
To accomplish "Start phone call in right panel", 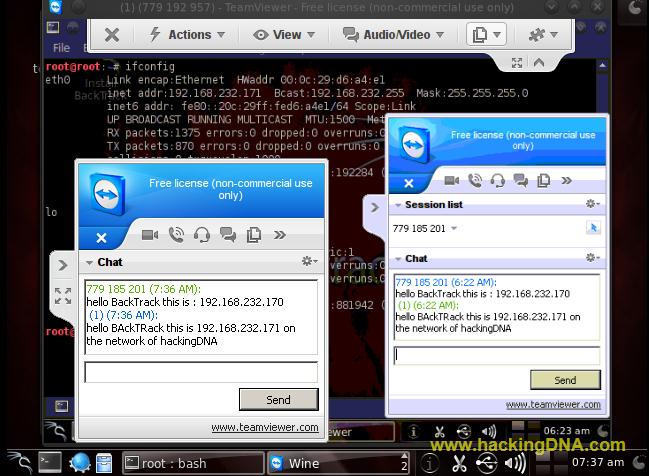I will 475,180.
